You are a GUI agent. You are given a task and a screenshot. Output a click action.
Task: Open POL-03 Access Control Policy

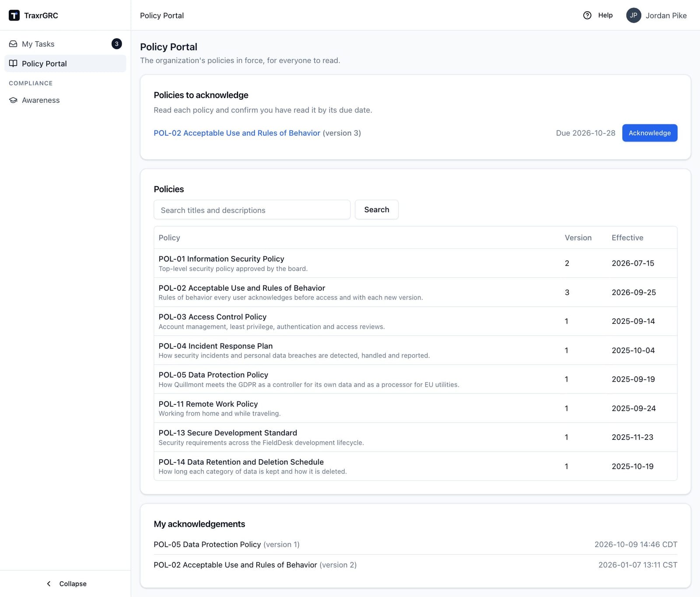click(x=212, y=317)
